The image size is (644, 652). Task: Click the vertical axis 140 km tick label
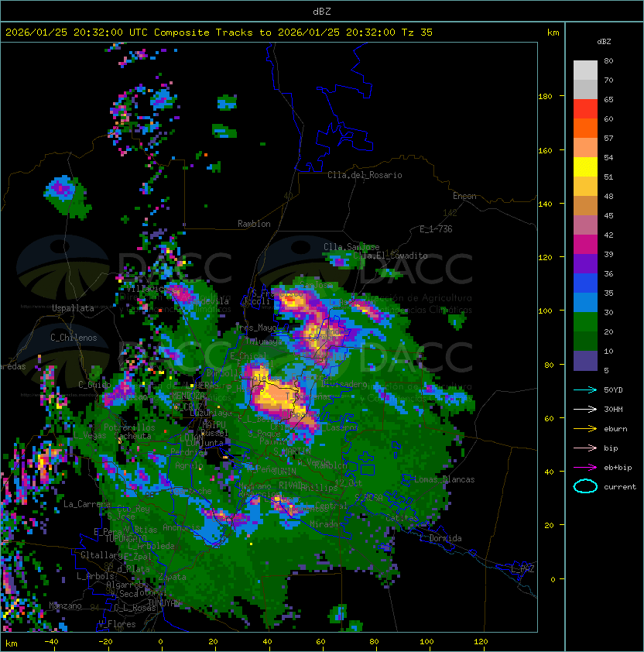click(x=545, y=204)
